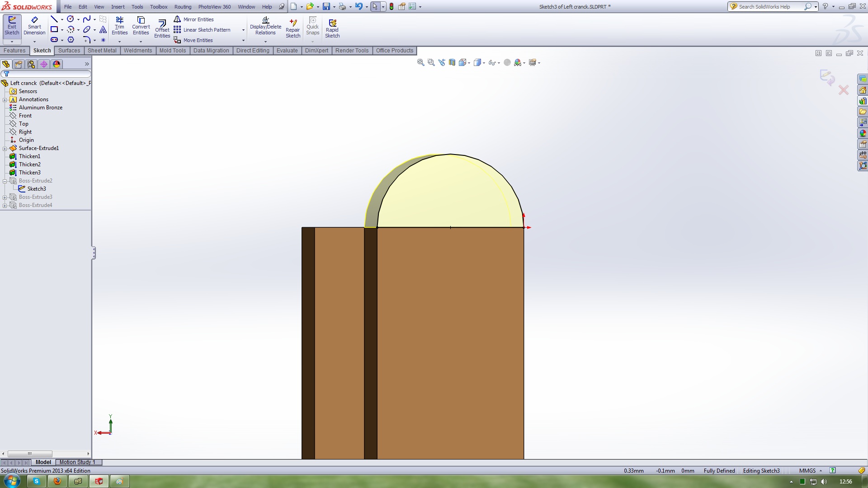This screenshot has height=488, width=868.
Task: Select the Smart Dimension tool
Action: pyautogui.click(x=34, y=26)
